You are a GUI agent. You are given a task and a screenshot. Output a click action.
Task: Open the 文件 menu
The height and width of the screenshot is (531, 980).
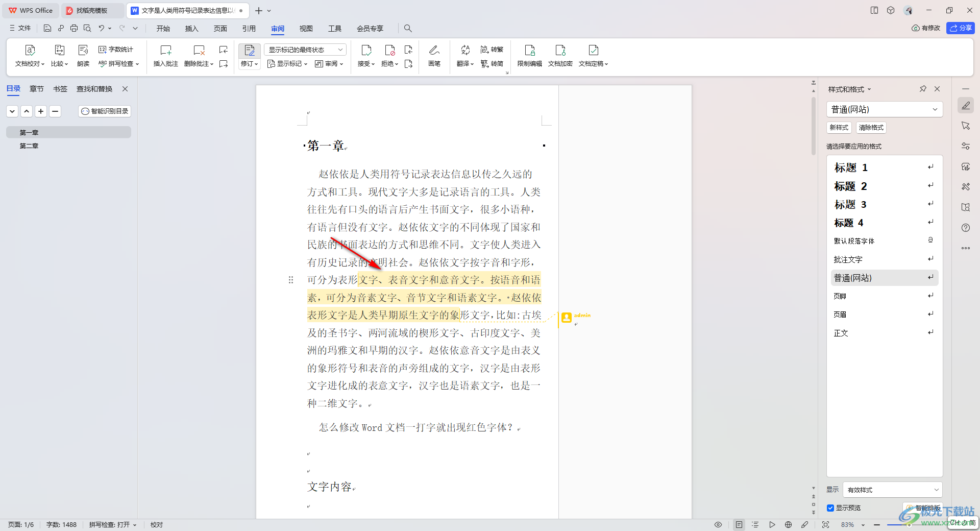point(20,28)
